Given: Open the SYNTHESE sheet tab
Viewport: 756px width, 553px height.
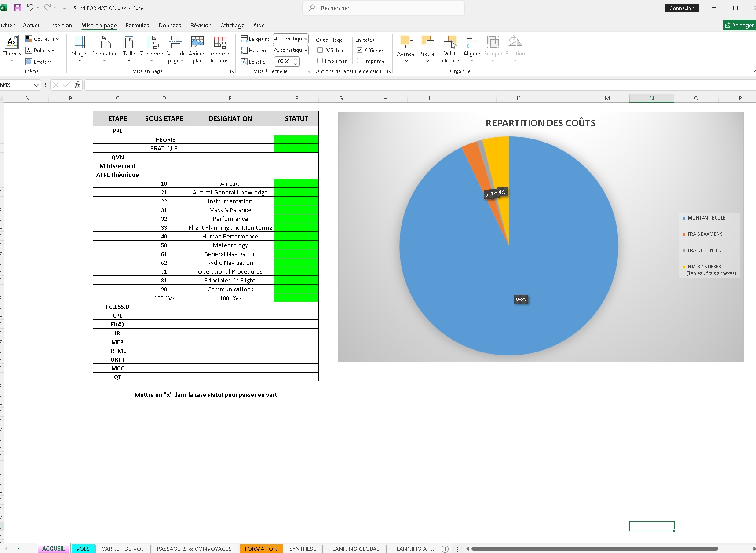Looking at the screenshot, I should click(x=303, y=549).
